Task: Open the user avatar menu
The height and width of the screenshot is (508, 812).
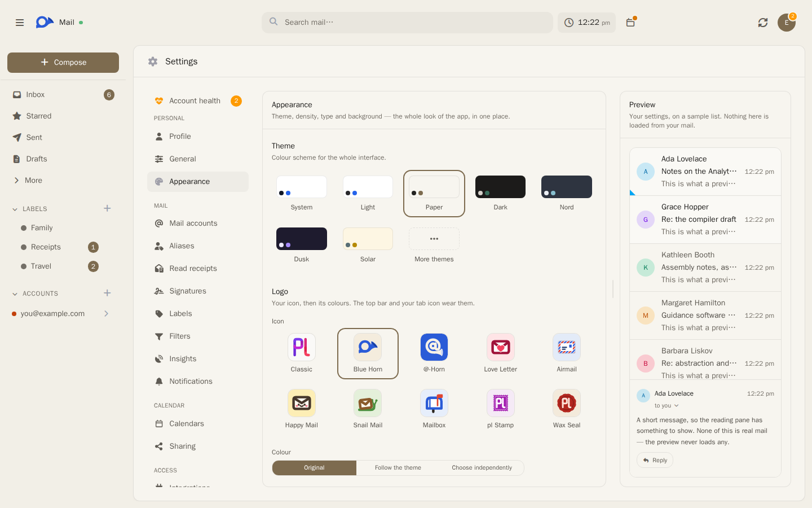Action: [x=787, y=23]
